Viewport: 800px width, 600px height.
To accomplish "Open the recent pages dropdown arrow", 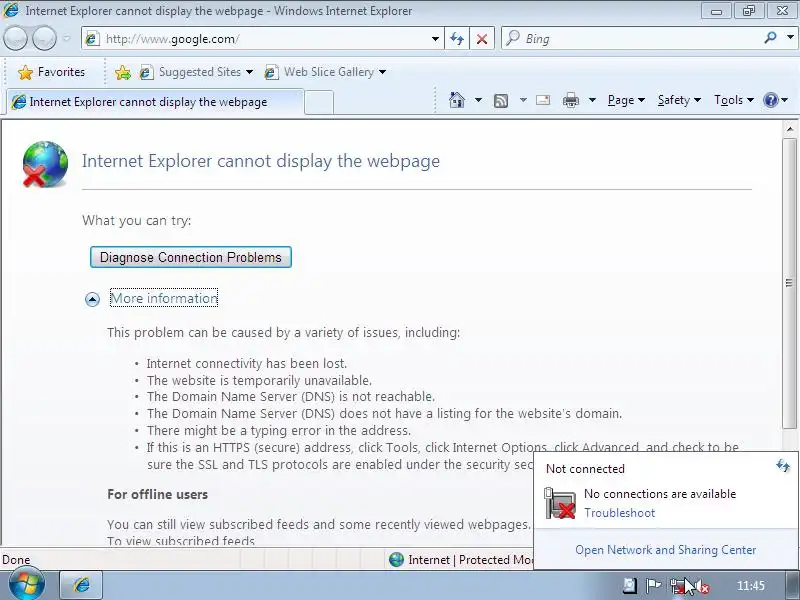I will coord(67,39).
